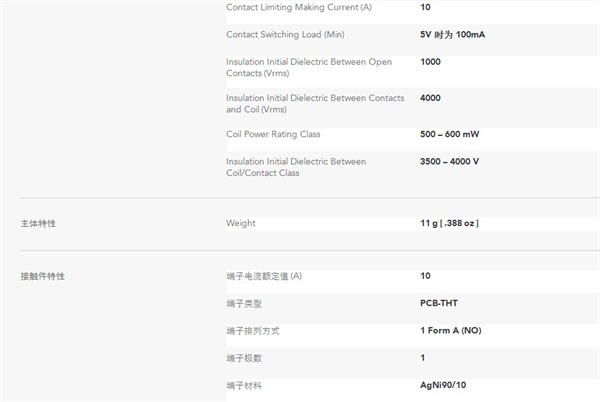The width and height of the screenshot is (600, 402).
Task: Click the Weight label
Action: pos(241,223)
